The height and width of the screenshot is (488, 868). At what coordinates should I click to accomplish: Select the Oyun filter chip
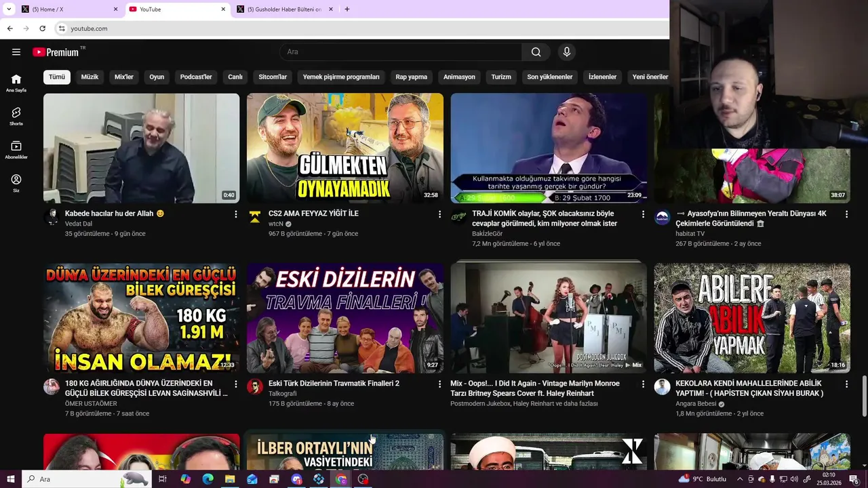coord(157,77)
